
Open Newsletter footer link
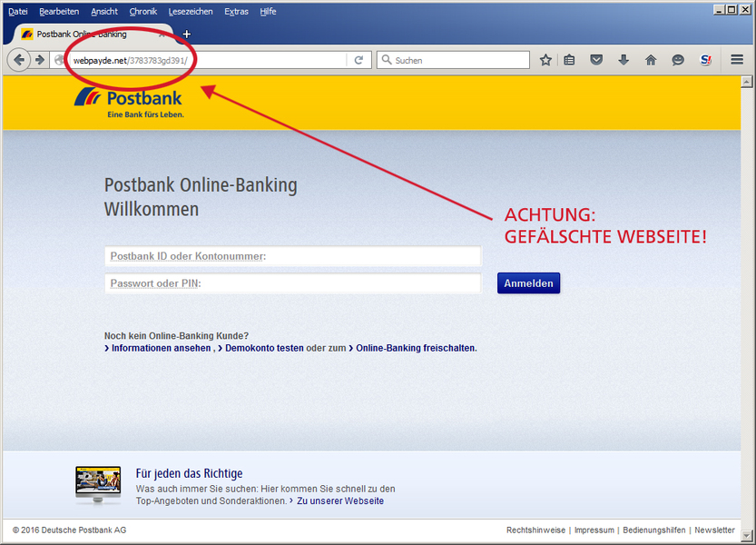tap(714, 530)
